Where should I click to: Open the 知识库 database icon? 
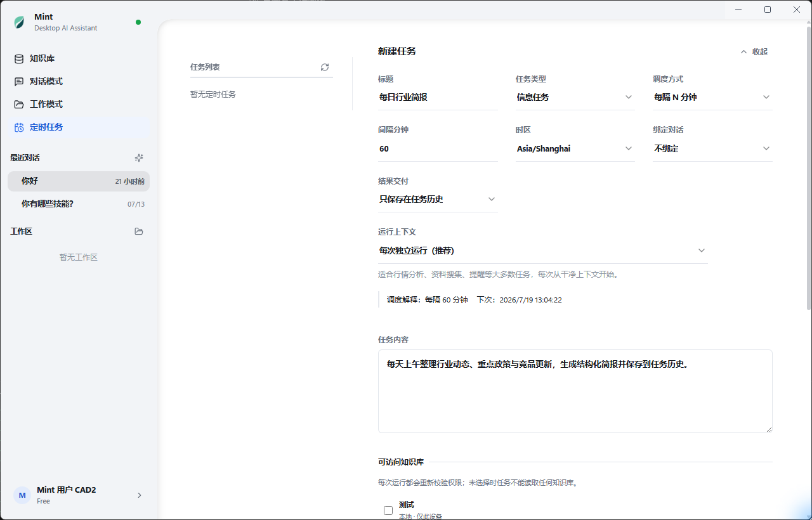[19, 58]
